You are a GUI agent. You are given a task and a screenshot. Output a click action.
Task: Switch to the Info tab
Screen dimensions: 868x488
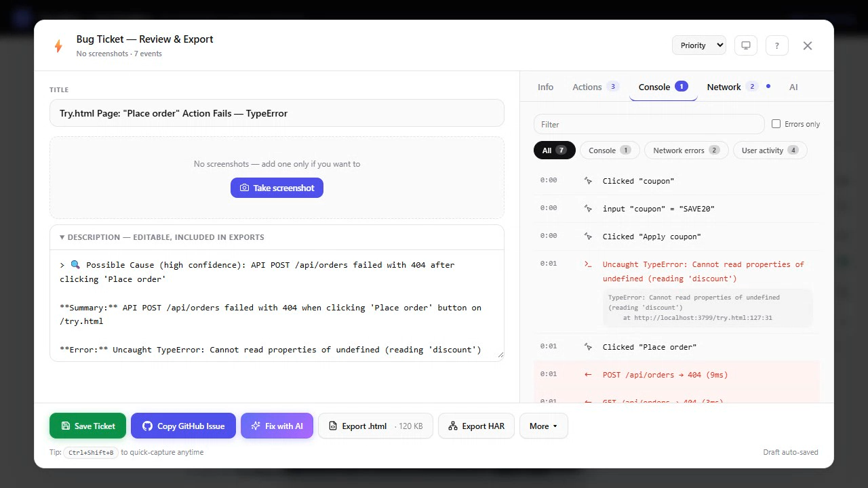point(545,87)
